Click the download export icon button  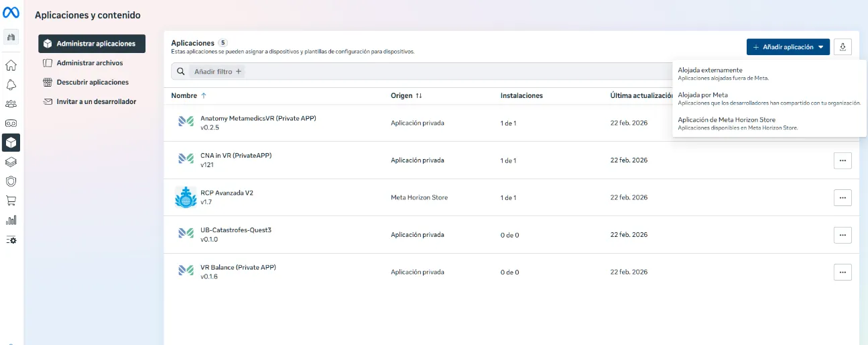tap(843, 47)
